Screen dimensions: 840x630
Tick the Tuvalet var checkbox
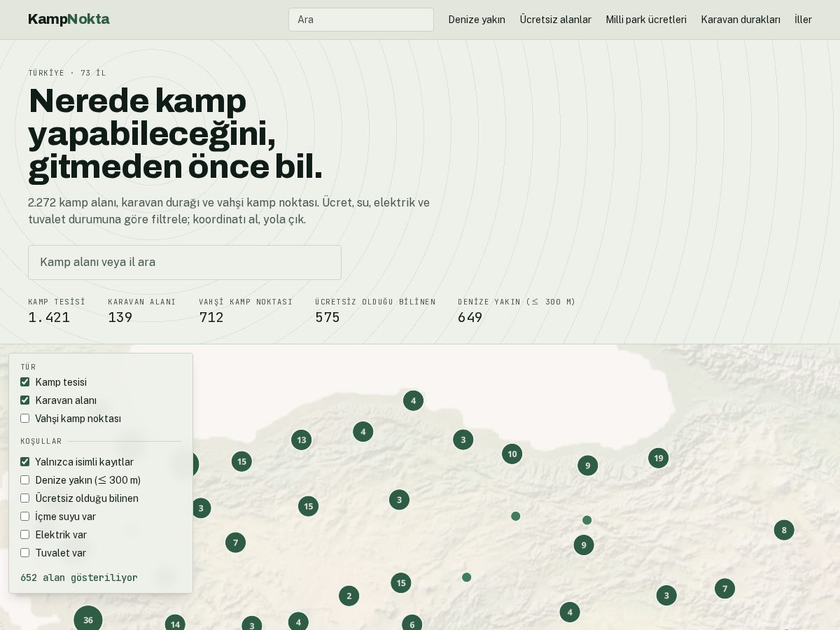point(24,553)
